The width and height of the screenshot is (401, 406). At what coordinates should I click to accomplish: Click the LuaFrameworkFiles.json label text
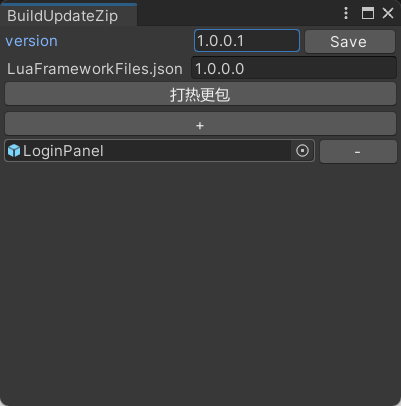pyautogui.click(x=95, y=69)
